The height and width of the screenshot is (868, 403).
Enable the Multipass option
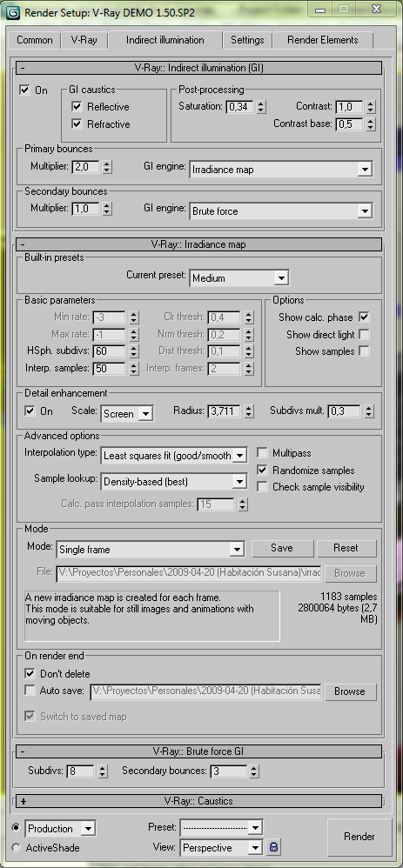pyautogui.click(x=263, y=453)
